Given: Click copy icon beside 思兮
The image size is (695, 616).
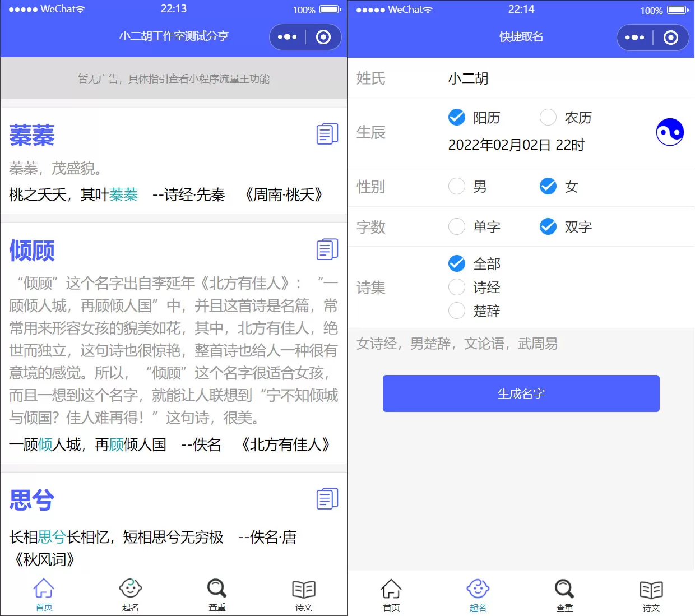Looking at the screenshot, I should point(327,498).
